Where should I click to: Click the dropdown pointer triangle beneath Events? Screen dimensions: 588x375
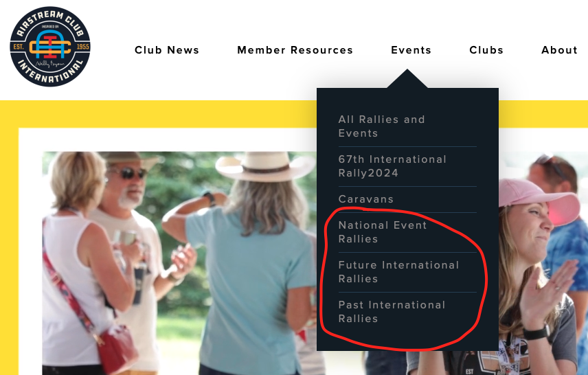point(407,79)
